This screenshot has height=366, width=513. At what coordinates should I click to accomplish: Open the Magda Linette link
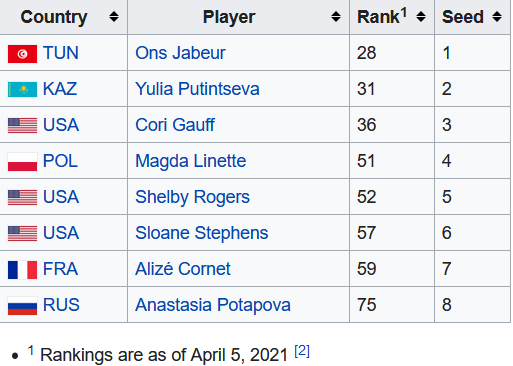(191, 161)
